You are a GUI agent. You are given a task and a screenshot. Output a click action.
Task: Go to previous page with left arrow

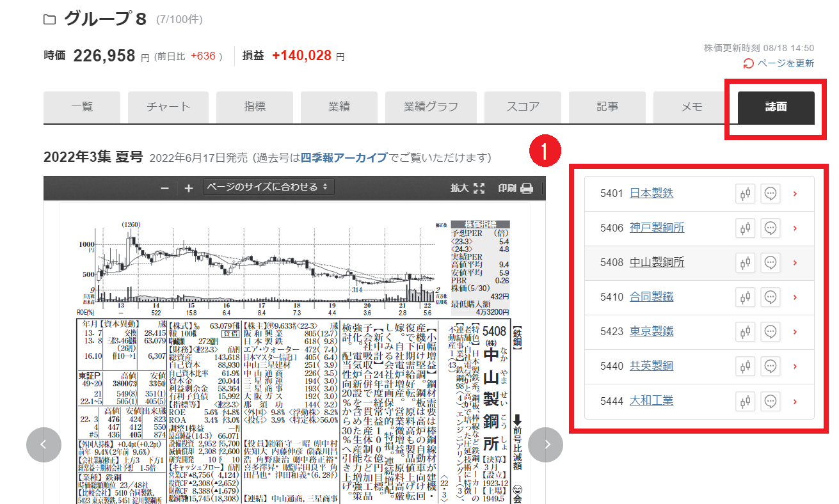coord(43,445)
